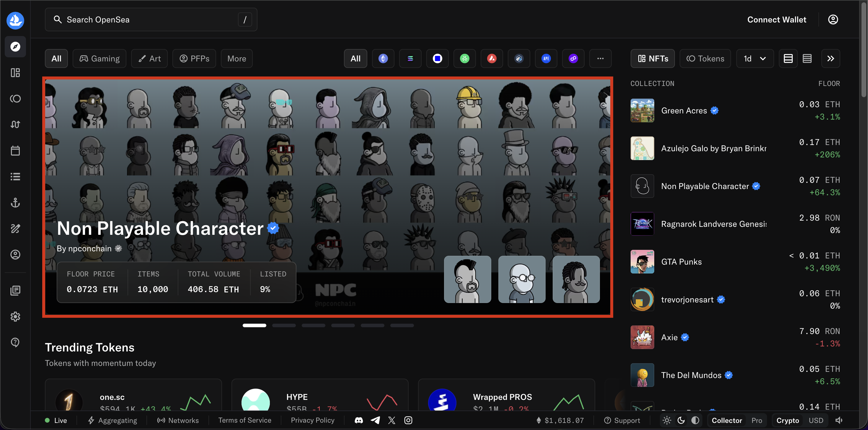868x430 pixels.
Task: Open the Discord link in footer
Action: coord(359,420)
